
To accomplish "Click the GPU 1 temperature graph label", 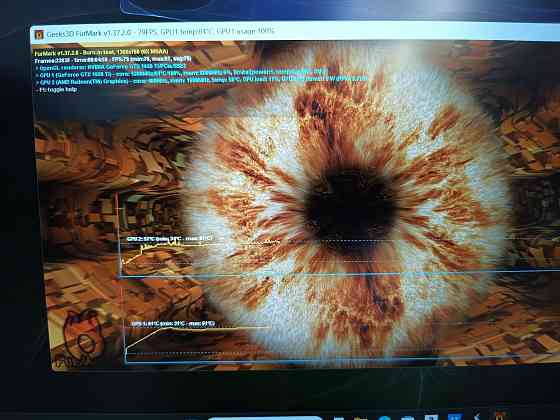I will click(x=173, y=324).
